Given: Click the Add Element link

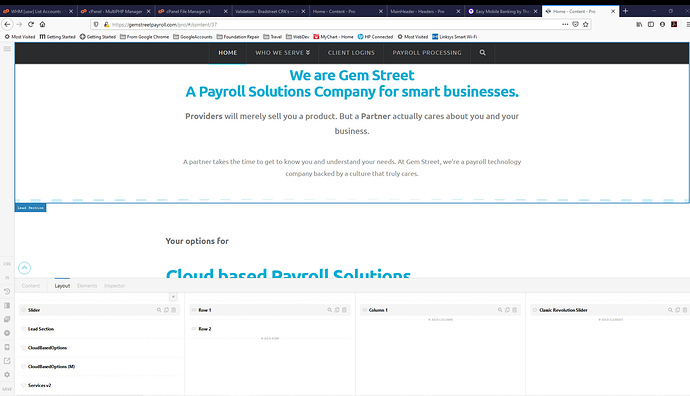Looking at the screenshot, I should click(611, 319).
